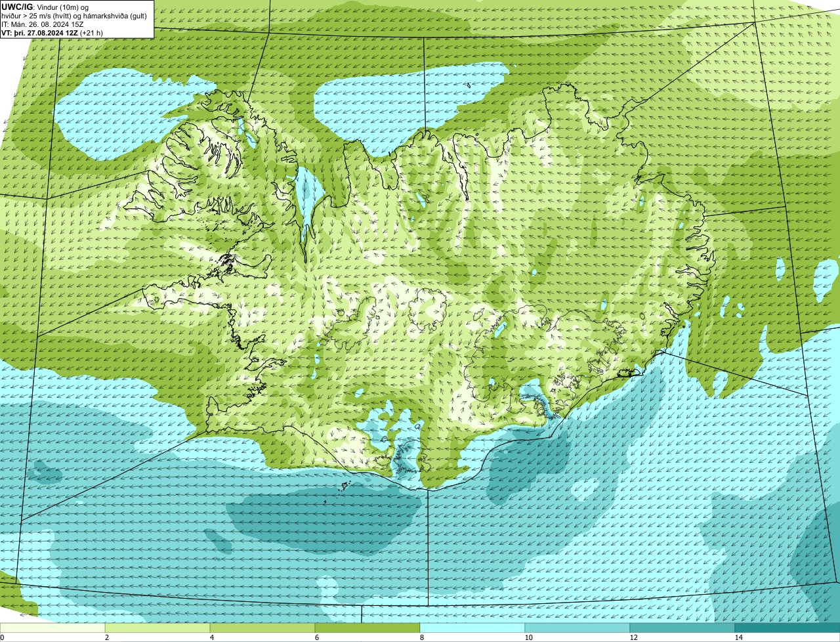Click the 'IT: Mán. 26. 08. 2024 15Z' line
The height and width of the screenshot is (642, 840).
[x=43, y=24]
